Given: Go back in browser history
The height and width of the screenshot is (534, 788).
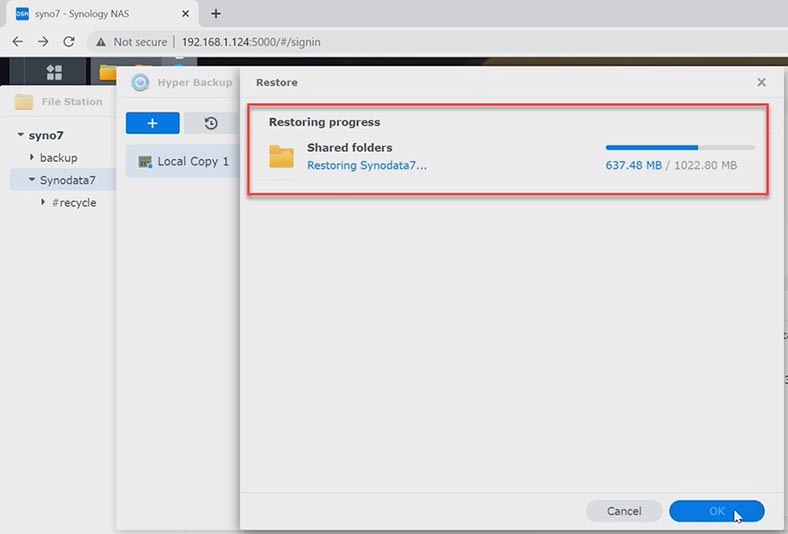Looking at the screenshot, I should (18, 42).
